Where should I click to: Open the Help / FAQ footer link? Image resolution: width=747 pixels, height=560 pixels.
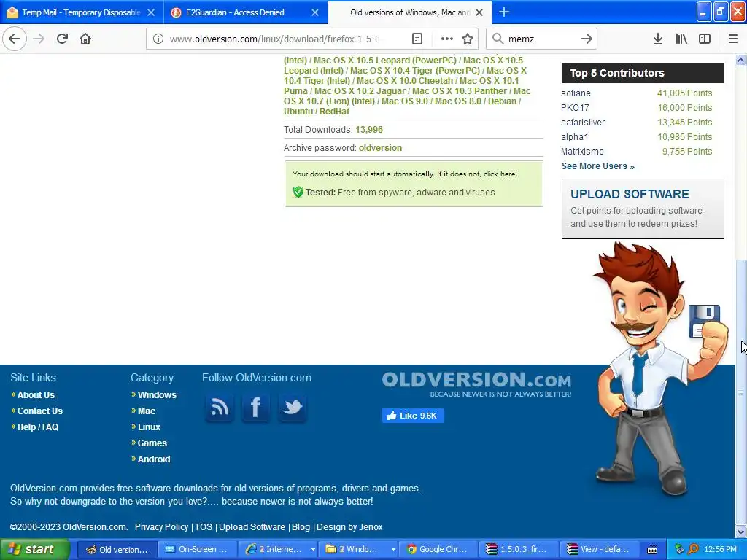pyautogui.click(x=38, y=427)
